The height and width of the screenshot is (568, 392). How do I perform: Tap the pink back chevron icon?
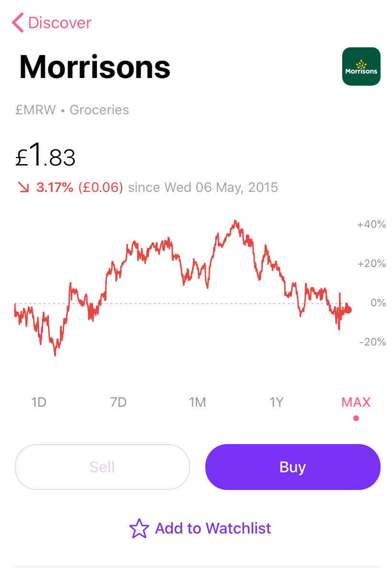(x=18, y=22)
